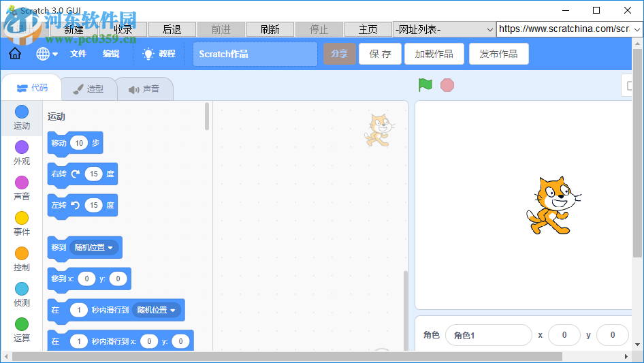Switch to the 代码 code tab
Image resolution: width=644 pixels, height=363 pixels.
coord(32,88)
